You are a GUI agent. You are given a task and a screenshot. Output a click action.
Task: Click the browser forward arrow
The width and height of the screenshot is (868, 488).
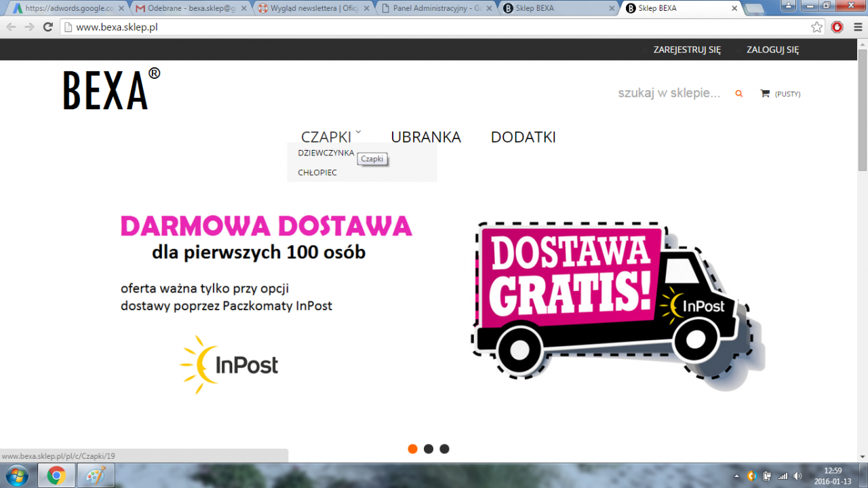coord(29,27)
